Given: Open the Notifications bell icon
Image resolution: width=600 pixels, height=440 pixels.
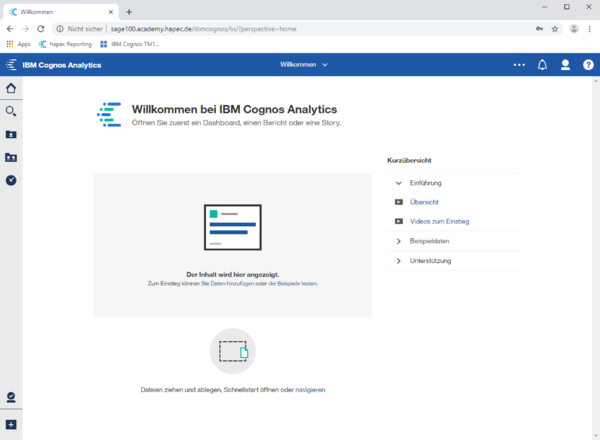Looking at the screenshot, I should (542, 65).
